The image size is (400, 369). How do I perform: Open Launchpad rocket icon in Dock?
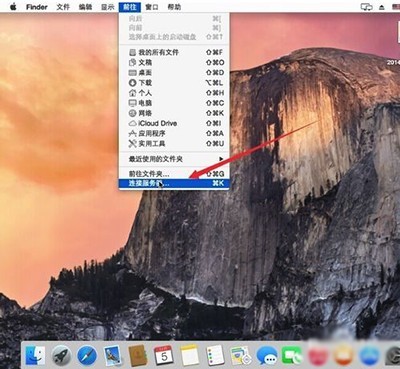click(x=61, y=355)
